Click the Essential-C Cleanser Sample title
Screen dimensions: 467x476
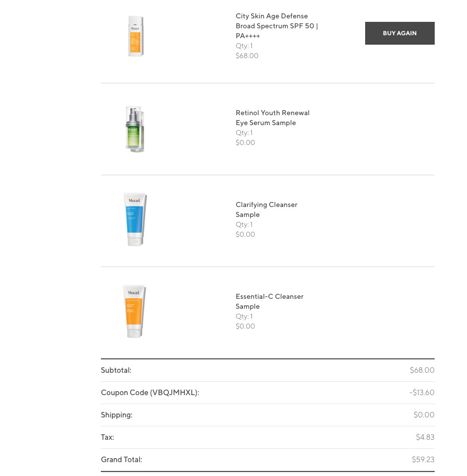pos(269,301)
